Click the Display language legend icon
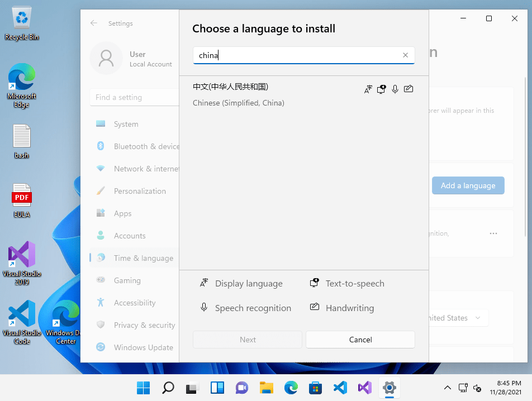The width and height of the screenshot is (532, 401). point(203,283)
